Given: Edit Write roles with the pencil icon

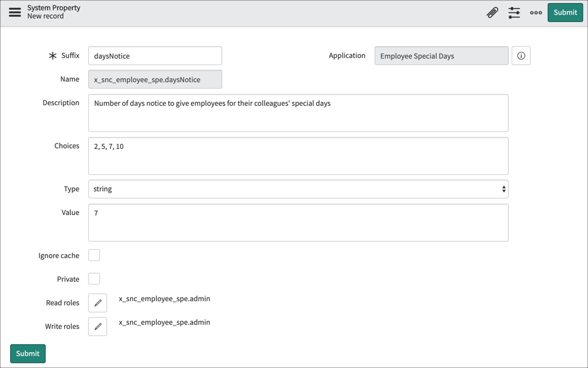Looking at the screenshot, I should [98, 327].
